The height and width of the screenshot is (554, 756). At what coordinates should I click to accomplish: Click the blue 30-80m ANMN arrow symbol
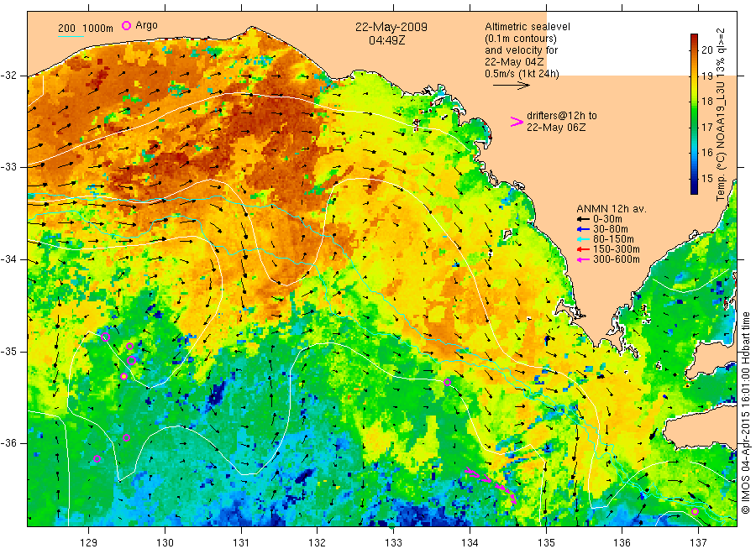[x=584, y=229]
